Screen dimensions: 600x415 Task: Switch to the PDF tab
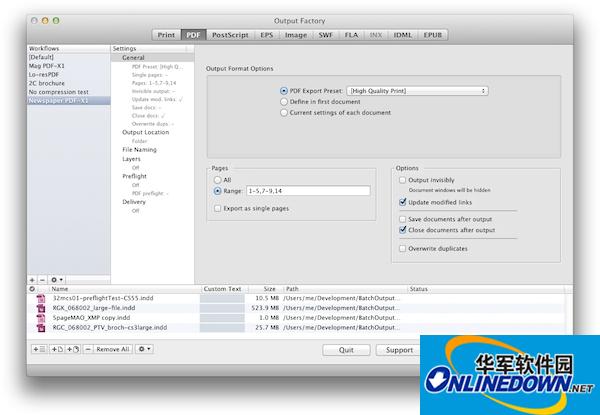pos(193,35)
